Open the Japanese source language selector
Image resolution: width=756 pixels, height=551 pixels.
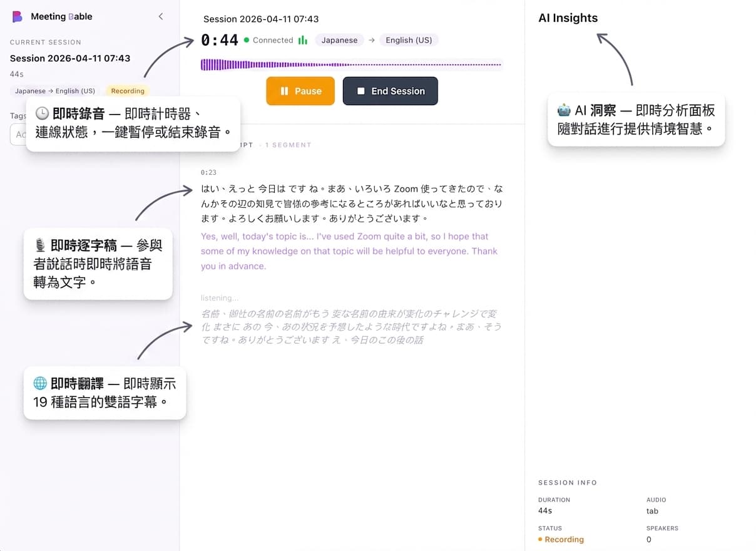(339, 39)
